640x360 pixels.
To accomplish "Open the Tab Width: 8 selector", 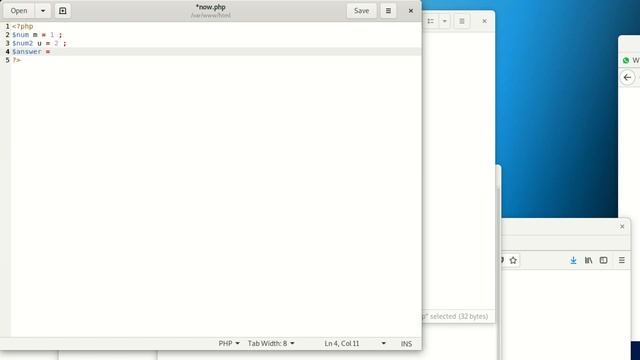I will 271,344.
